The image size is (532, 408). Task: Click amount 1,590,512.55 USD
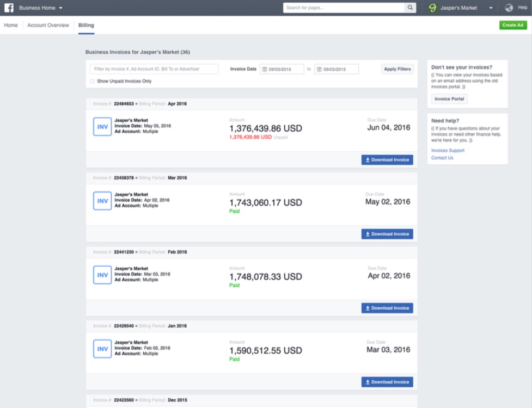point(266,350)
